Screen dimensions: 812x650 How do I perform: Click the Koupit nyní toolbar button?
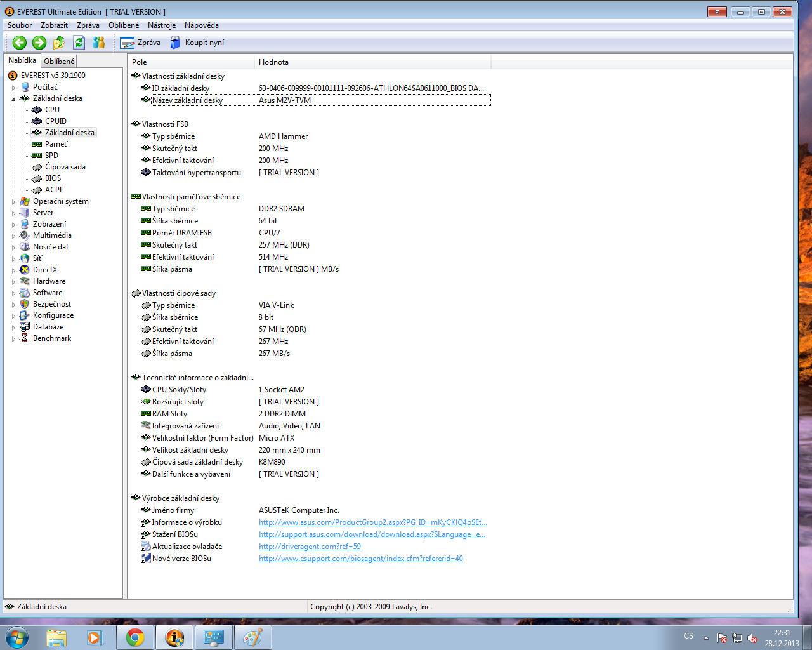[197, 43]
